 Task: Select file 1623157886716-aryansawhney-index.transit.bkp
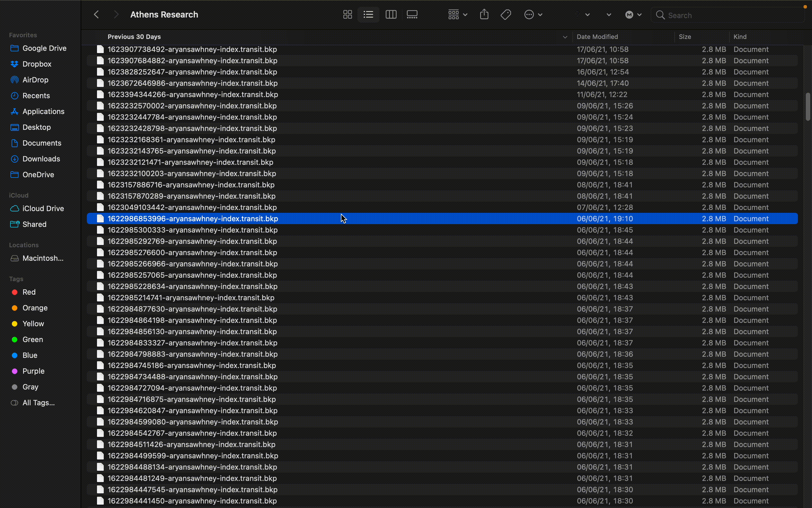pyautogui.click(x=442, y=185)
